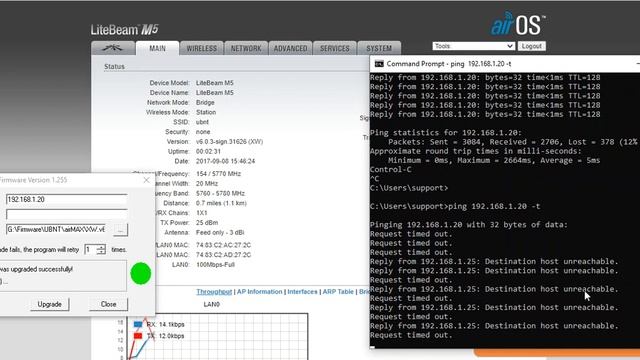Click the red TX legend swatch
Image resolution: width=640 pixels, height=360 pixels.
[138, 336]
